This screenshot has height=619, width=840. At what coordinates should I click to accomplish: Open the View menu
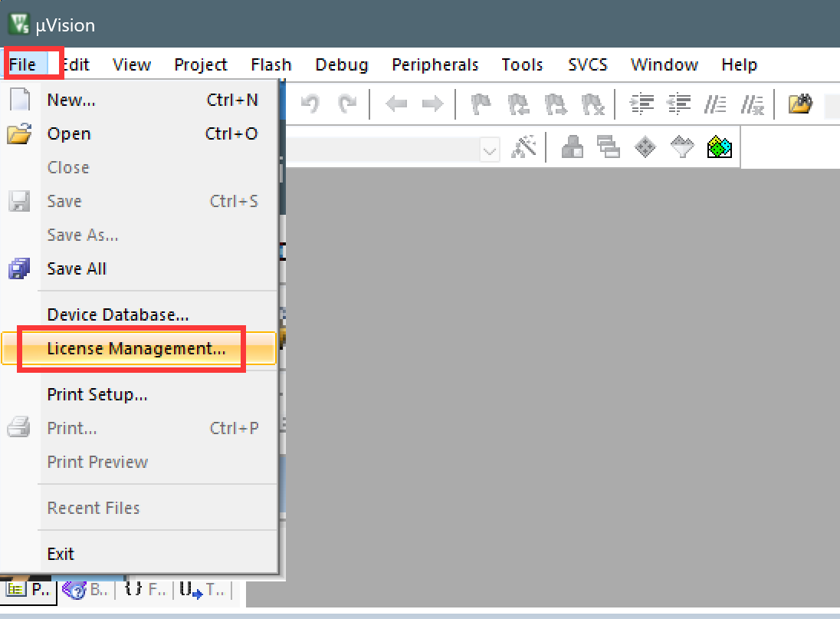(x=132, y=65)
